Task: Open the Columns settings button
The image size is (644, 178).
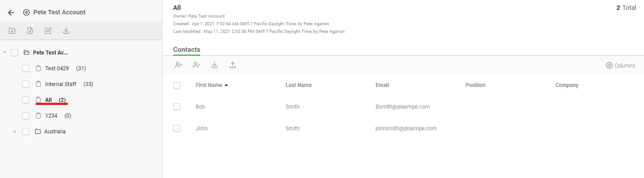Action: pos(621,65)
